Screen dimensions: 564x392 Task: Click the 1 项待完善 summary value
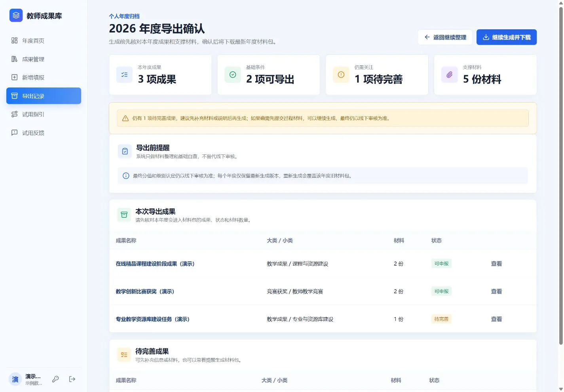point(379,79)
